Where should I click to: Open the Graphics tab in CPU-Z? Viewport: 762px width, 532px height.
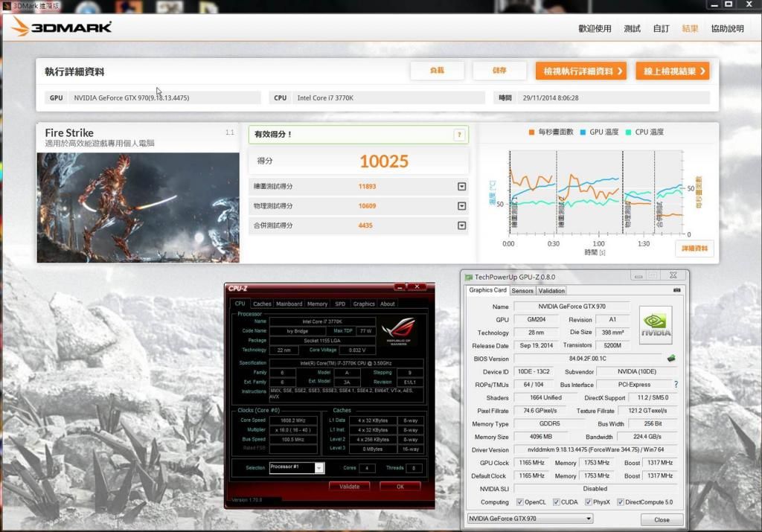364,304
